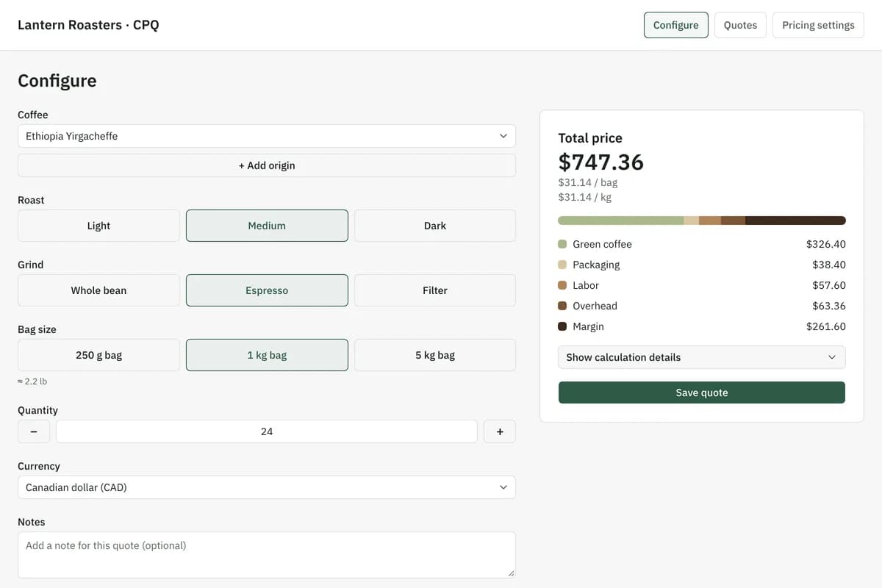
Task: Open Pricing settings tab
Action: coord(818,25)
